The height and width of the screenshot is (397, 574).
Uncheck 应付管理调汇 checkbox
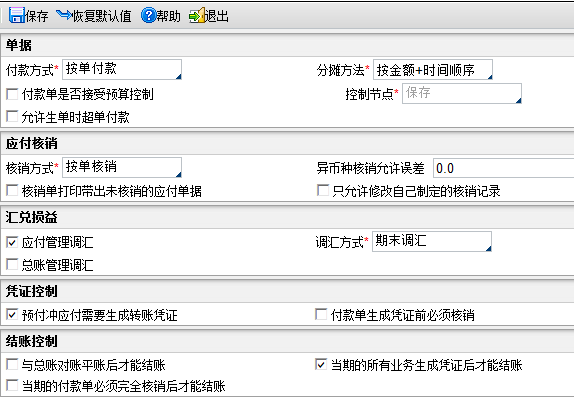[x=12, y=242]
